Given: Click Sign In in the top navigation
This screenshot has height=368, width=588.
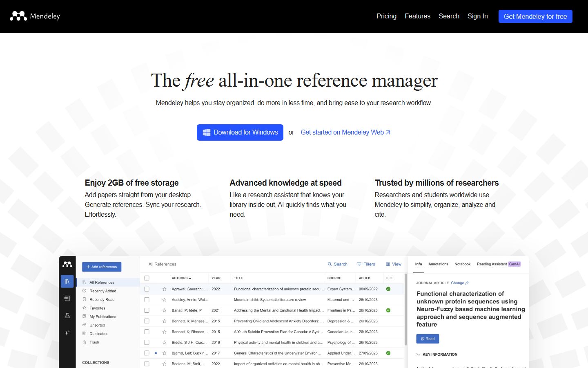Looking at the screenshot, I should (477, 16).
